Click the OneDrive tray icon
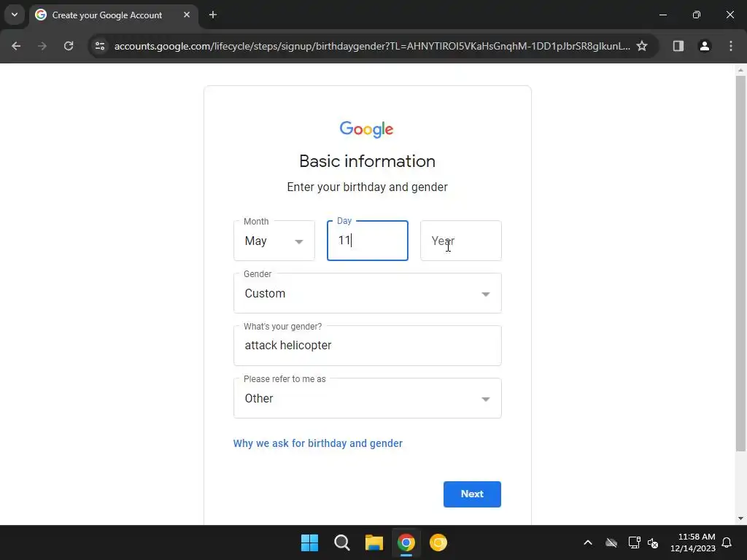The image size is (747, 560). tap(611, 542)
